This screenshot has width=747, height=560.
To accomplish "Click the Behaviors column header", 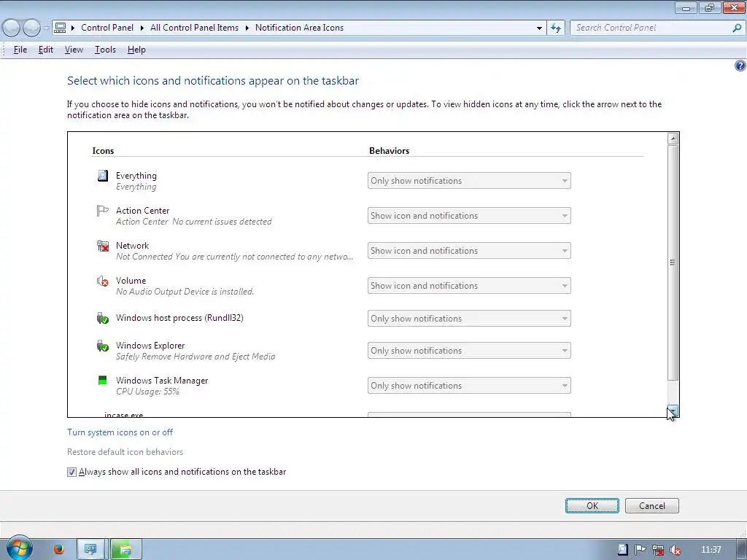I will click(390, 150).
